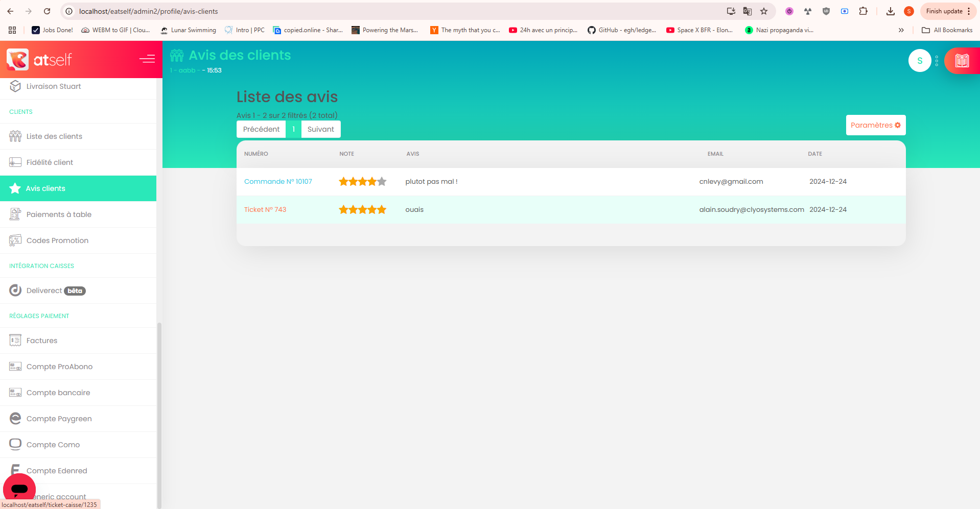Go to Suivant page
Viewport: 980px width, 509px height.
pos(321,129)
